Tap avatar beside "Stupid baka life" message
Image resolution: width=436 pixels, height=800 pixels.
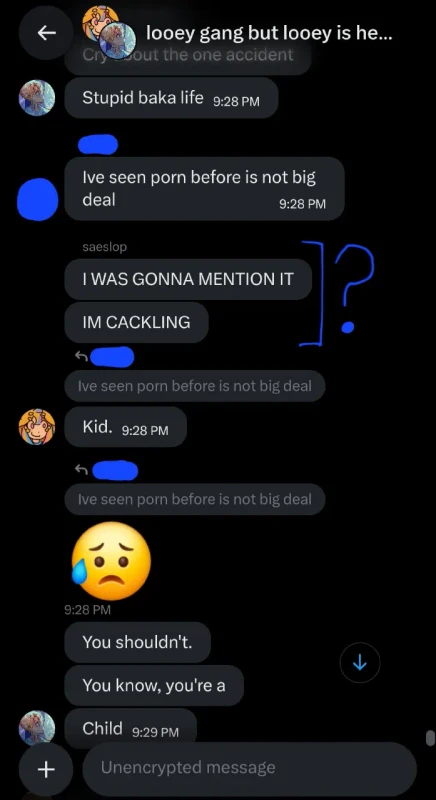[37, 97]
